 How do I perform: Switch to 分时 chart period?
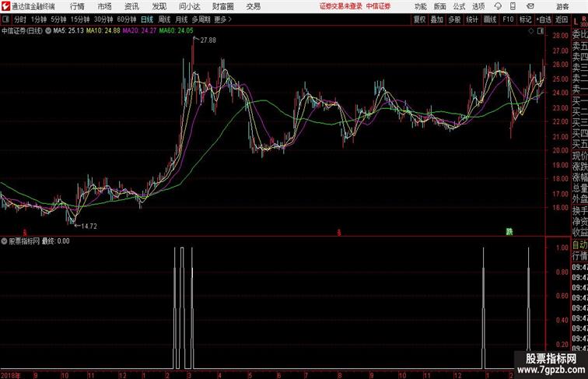pos(20,19)
